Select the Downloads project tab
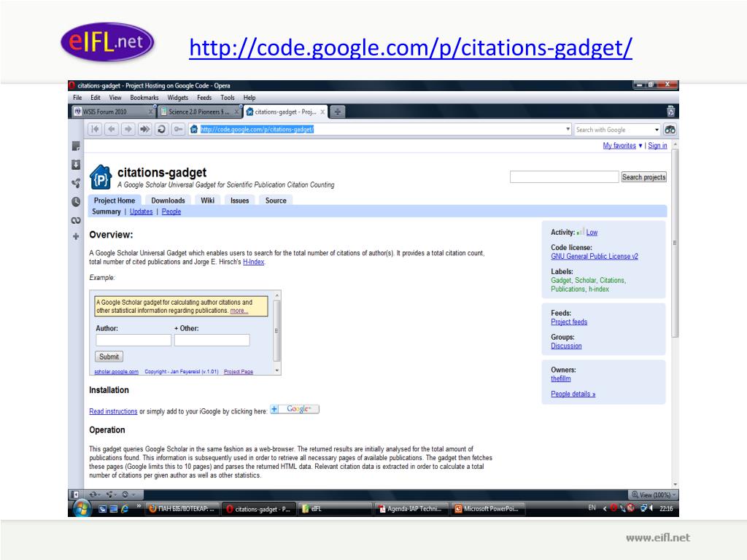747x560 pixels. coord(169,201)
